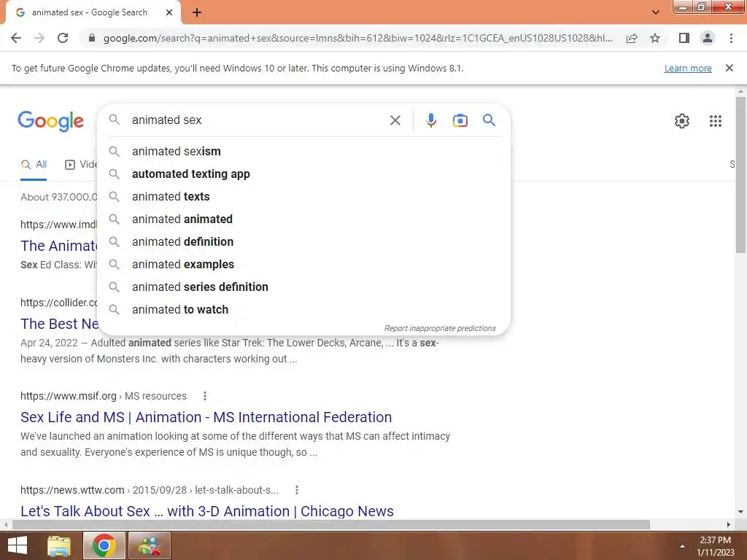This screenshot has width=747, height=560.
Task: Open the Google apps grid
Action: tap(715, 121)
